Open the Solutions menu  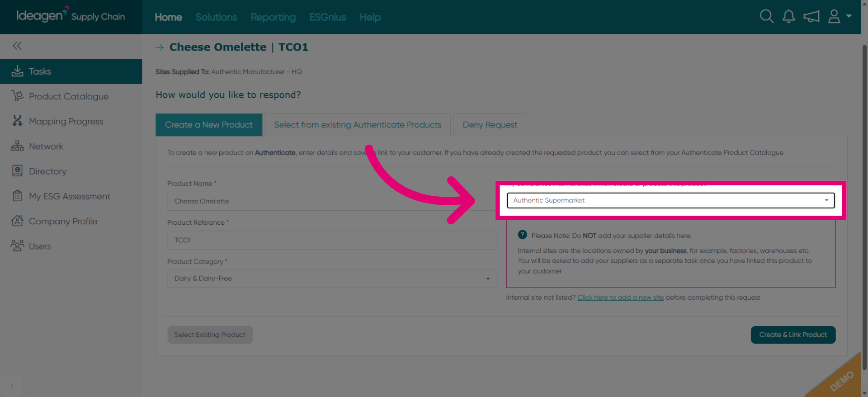(x=216, y=17)
